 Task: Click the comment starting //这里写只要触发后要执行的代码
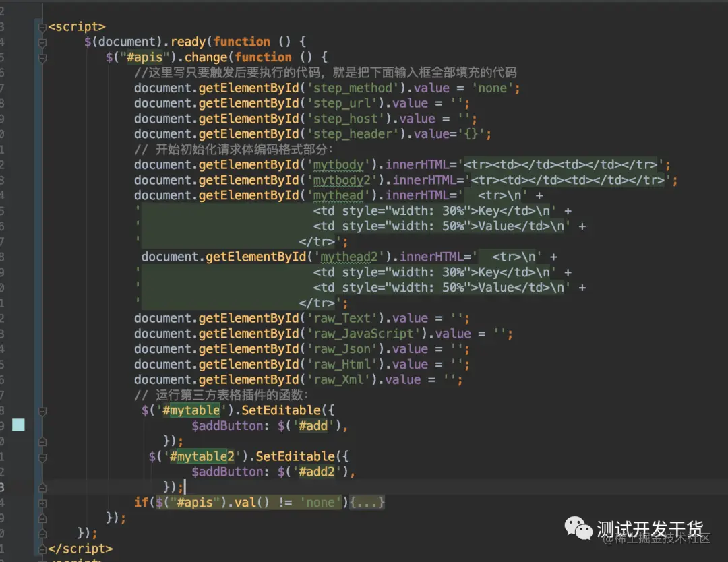326,72
